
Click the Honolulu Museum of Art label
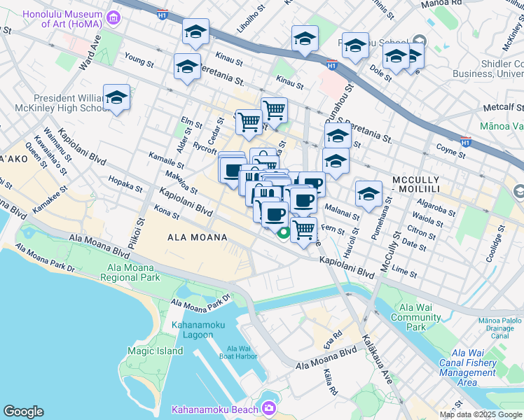coord(62,19)
